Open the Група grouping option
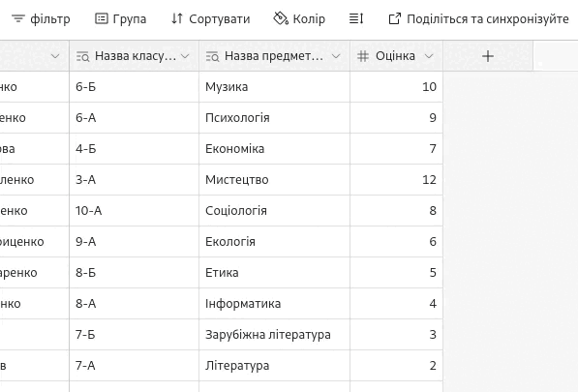The height and width of the screenshot is (392, 578). [x=121, y=18]
